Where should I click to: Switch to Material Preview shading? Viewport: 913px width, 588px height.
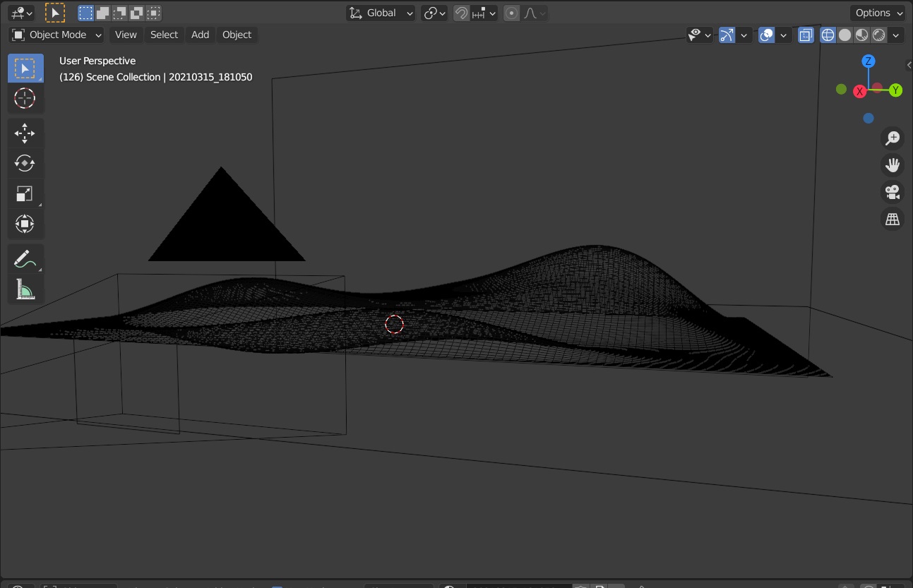(861, 35)
